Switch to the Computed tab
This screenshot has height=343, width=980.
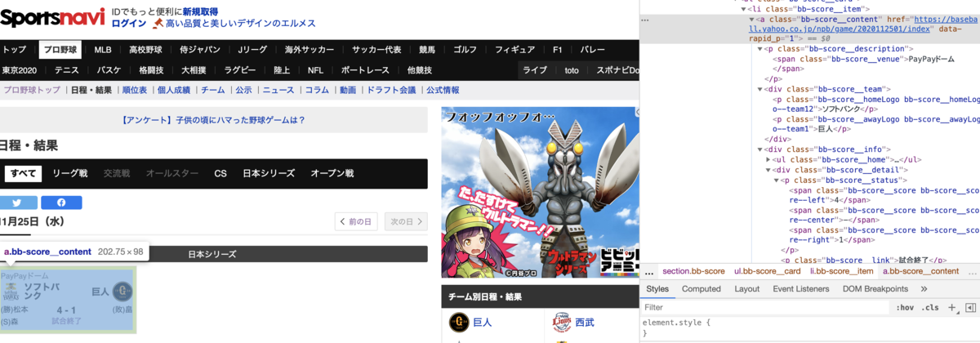702,289
